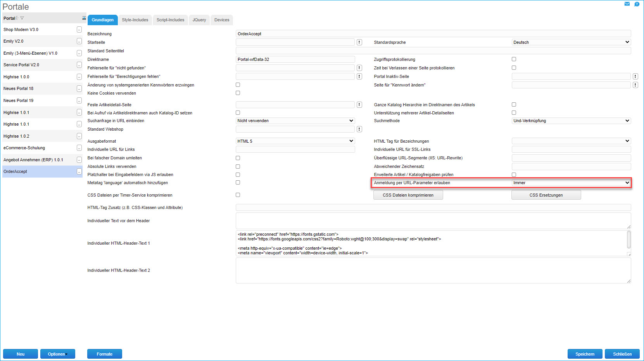Click the small icon right of Portal header
Viewport: 644px width, 361px height.
click(84, 18)
